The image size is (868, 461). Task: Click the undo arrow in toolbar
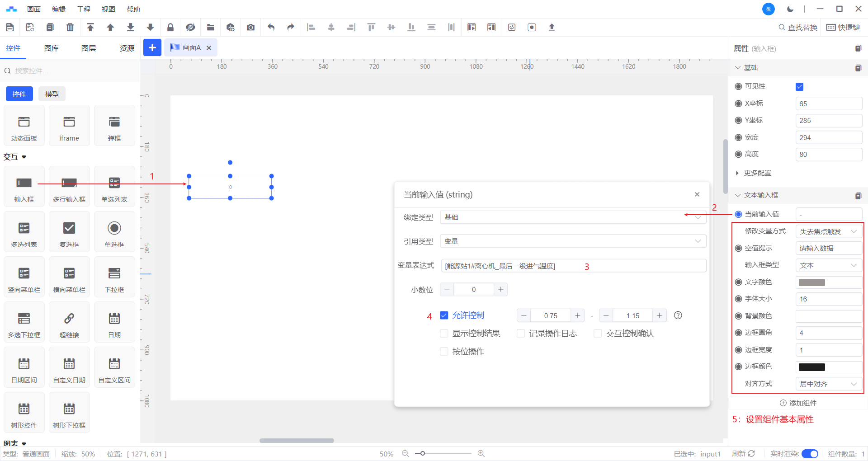coord(271,28)
